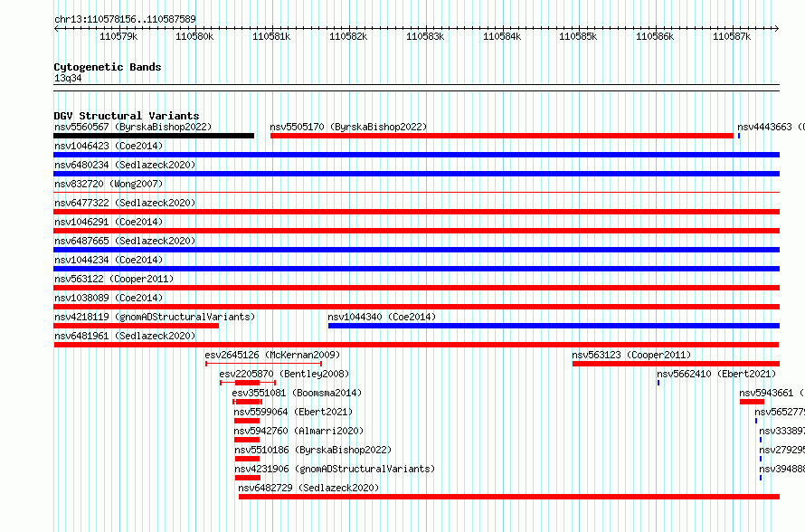Click the red bar under nsv5599064

[247, 421]
